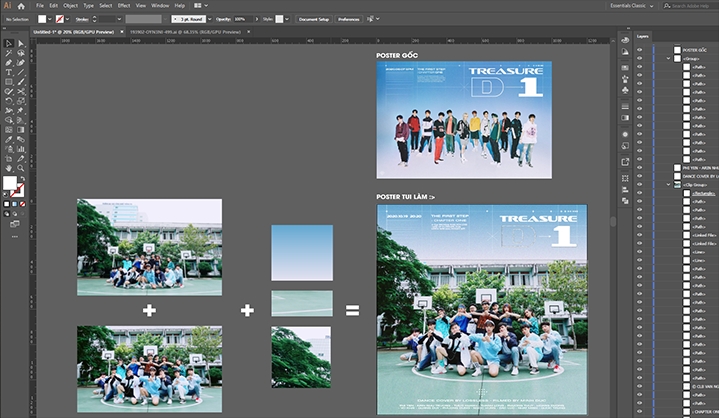Click the Change Screen Mode icon
719x418 pixels.
(x=15, y=224)
